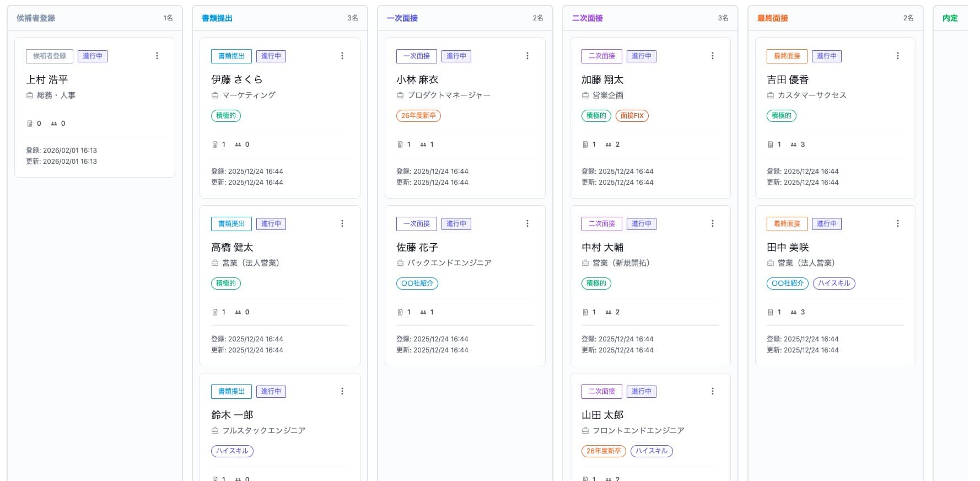The height and width of the screenshot is (481, 980).
Task: Click the 1名 count in 候補者登録 column
Action: 168,18
